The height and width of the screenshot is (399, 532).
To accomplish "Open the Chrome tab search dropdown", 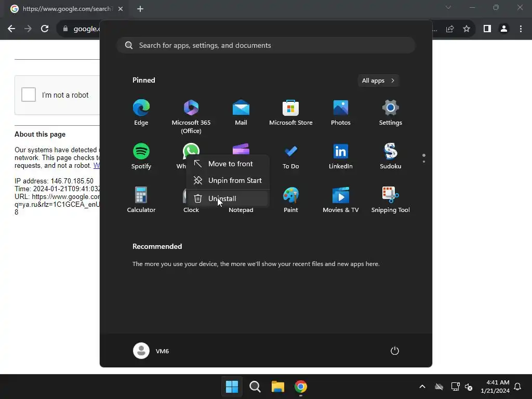I will pyautogui.click(x=448, y=7).
